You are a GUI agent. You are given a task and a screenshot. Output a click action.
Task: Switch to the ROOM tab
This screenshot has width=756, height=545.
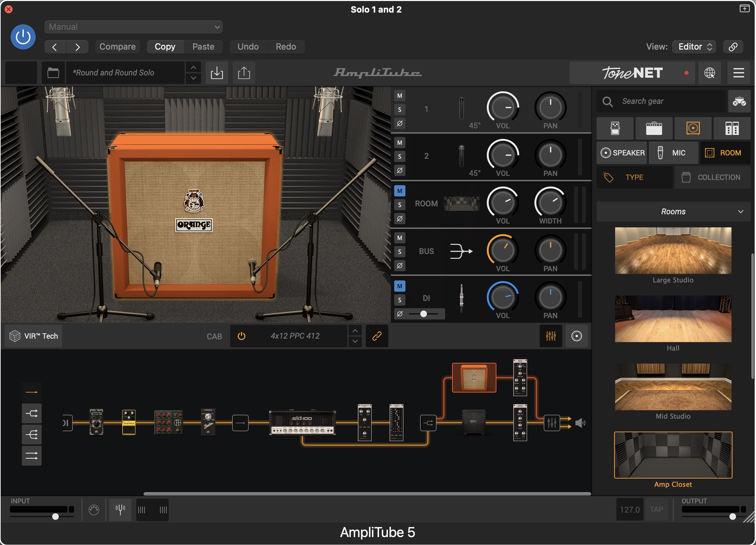coord(725,153)
